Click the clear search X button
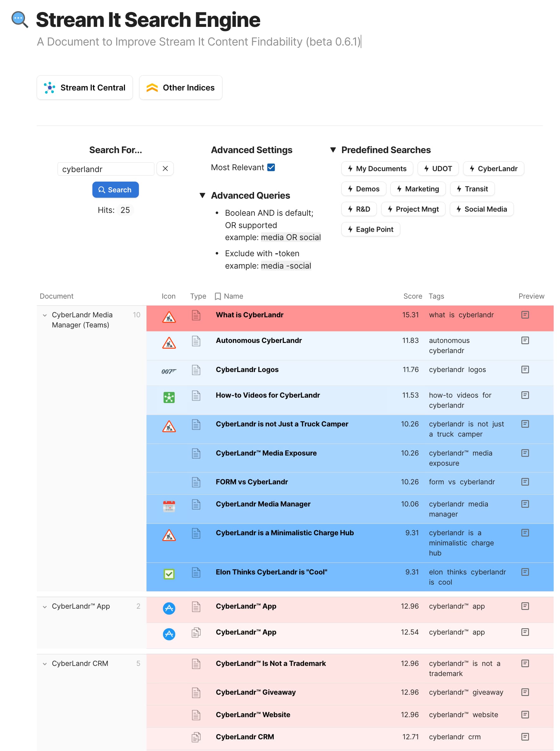Screen dimensions: 560x751 (x=165, y=169)
